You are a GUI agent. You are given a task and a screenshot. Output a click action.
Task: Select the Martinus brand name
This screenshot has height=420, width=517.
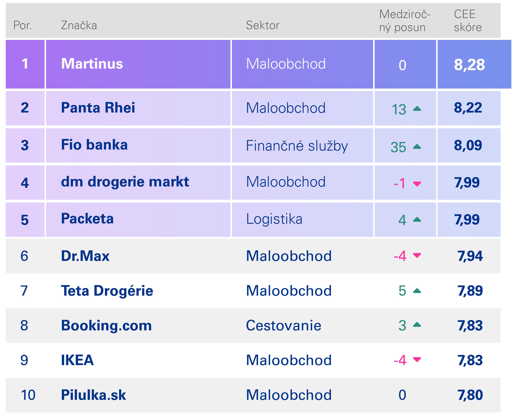(x=92, y=64)
